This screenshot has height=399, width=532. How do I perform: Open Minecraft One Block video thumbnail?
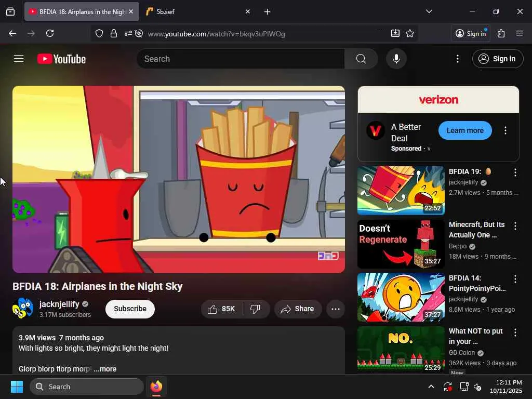pos(401,244)
